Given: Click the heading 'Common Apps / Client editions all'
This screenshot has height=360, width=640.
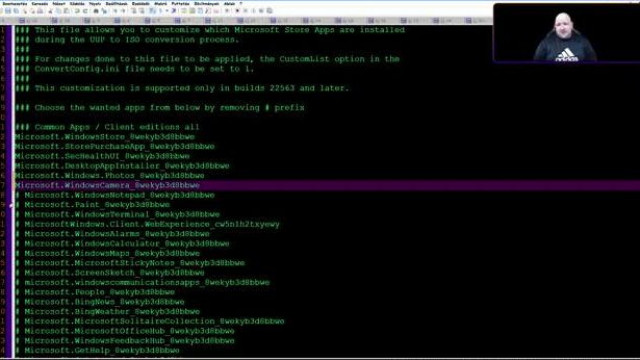Looking at the screenshot, I should (x=107, y=127).
